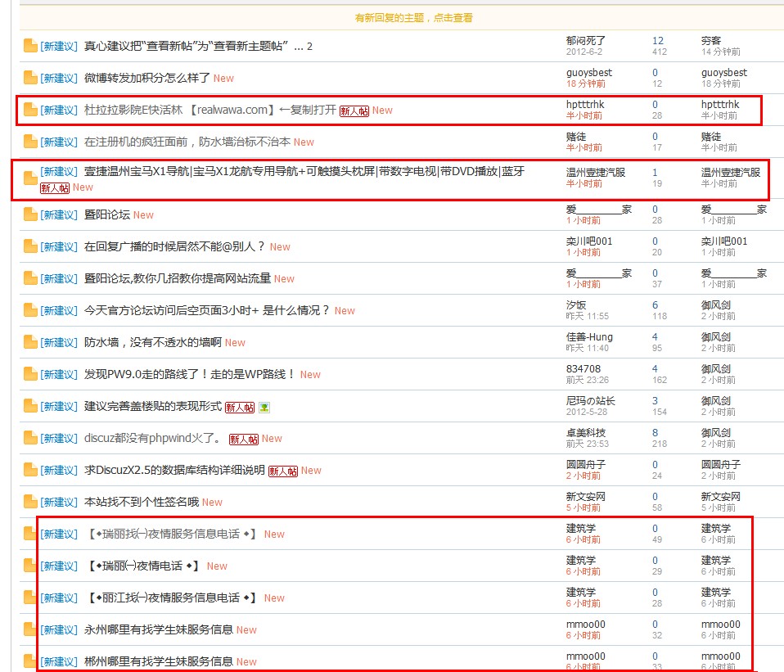Open author profile guoysbest in author column
The height and width of the screenshot is (672, 784).
589,73
